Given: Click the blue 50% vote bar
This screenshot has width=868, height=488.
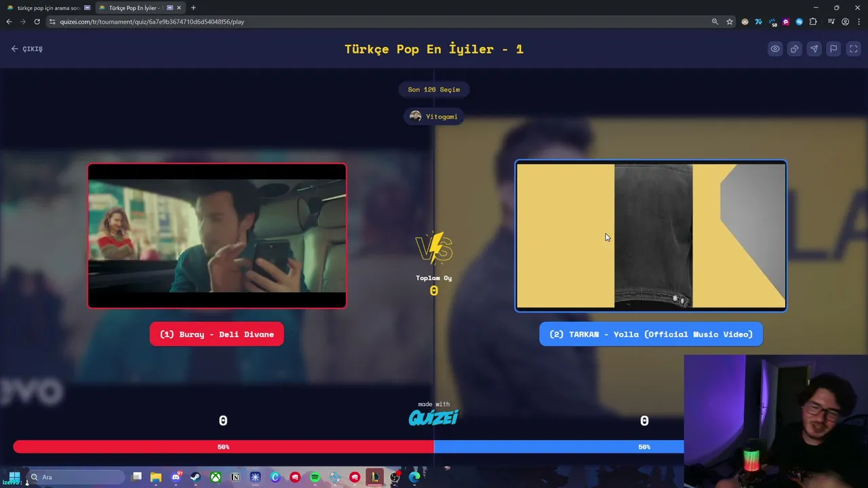Looking at the screenshot, I should pyautogui.click(x=559, y=447).
